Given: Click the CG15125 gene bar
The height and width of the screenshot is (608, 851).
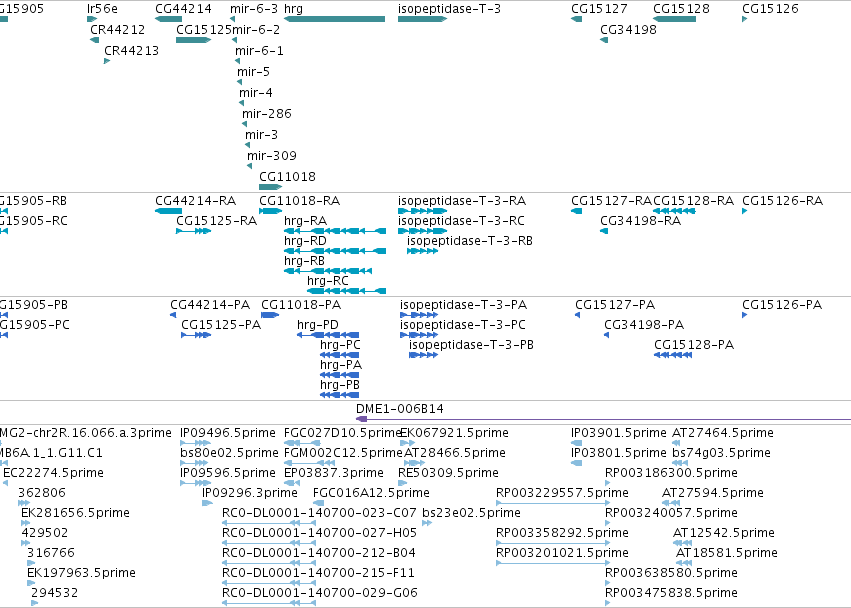Looking at the screenshot, I should (x=193, y=40).
